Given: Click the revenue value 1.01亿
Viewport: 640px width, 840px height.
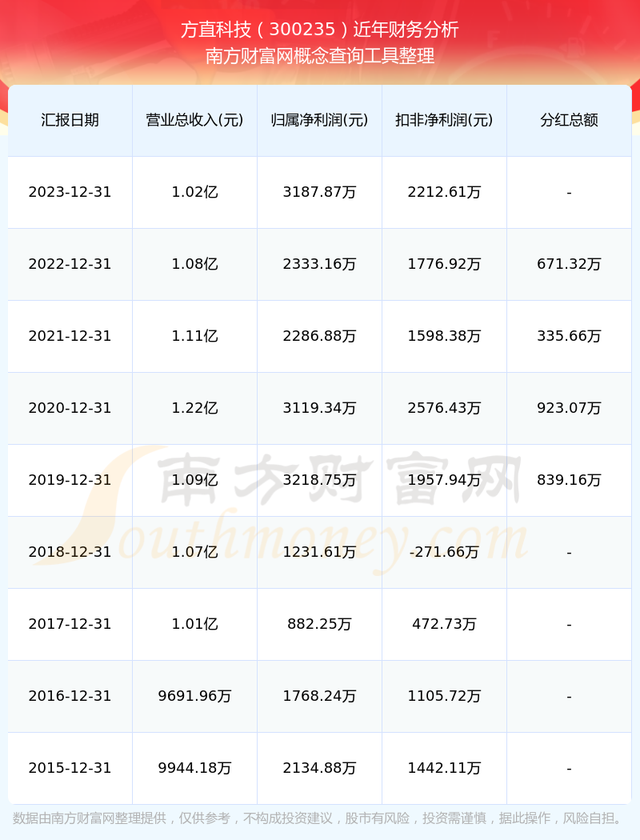Looking at the screenshot, I should click(195, 624).
